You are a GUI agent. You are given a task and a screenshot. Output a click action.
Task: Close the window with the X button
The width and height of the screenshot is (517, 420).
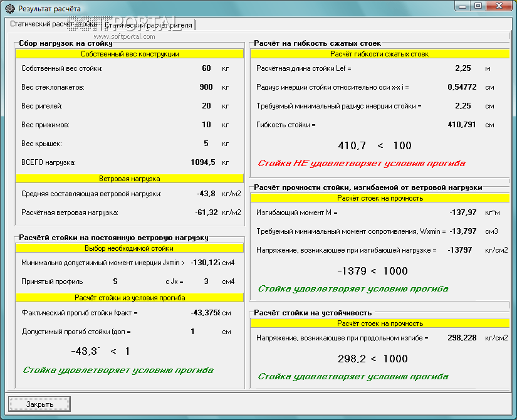tap(499, 6)
